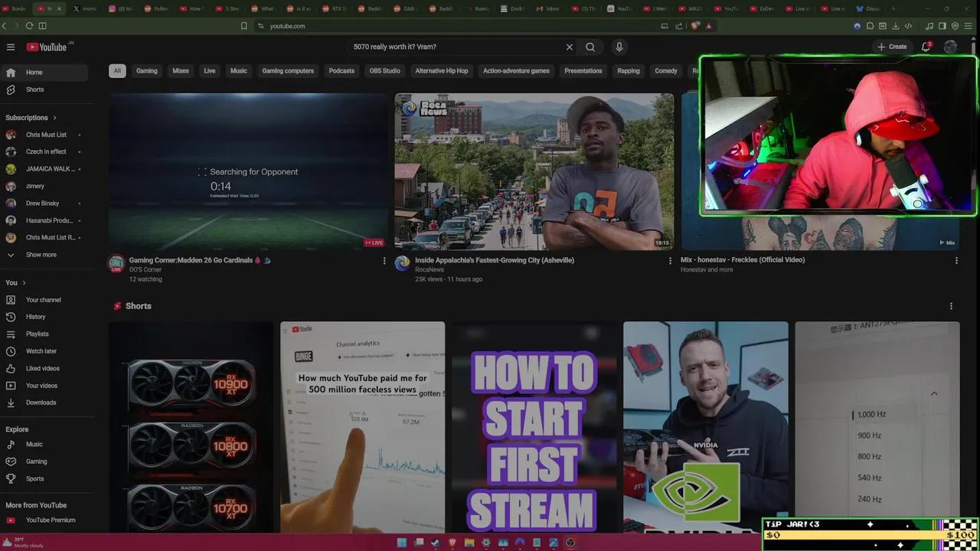Select the OBS Studio chip

(385, 71)
